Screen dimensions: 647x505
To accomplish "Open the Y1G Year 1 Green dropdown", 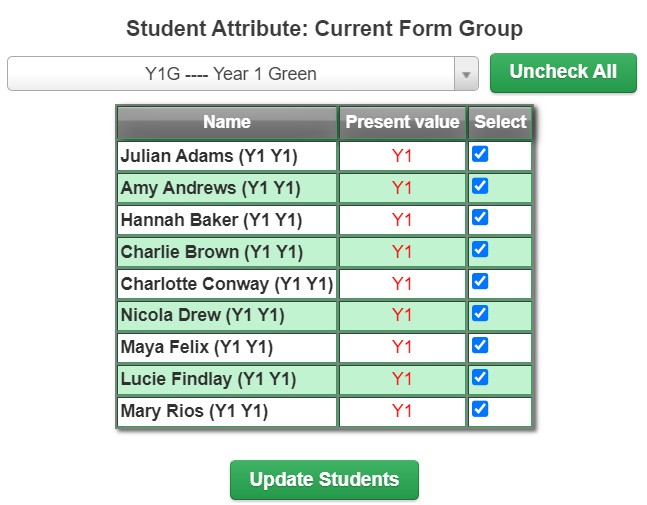I will 243,74.
